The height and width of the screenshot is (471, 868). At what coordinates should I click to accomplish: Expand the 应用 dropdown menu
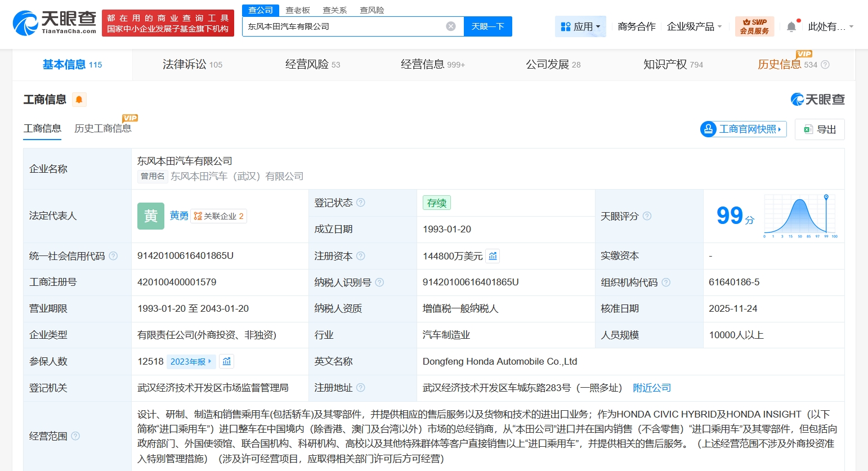pyautogui.click(x=580, y=26)
